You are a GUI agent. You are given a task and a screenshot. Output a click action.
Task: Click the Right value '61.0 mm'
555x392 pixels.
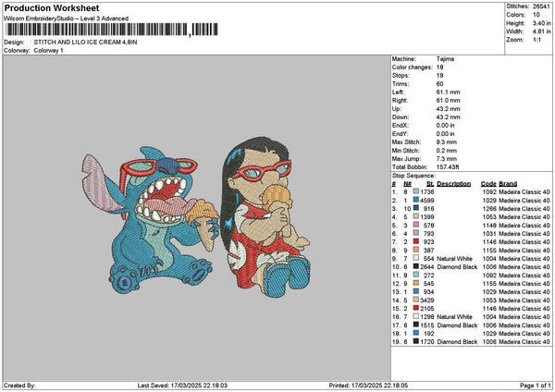[448, 101]
